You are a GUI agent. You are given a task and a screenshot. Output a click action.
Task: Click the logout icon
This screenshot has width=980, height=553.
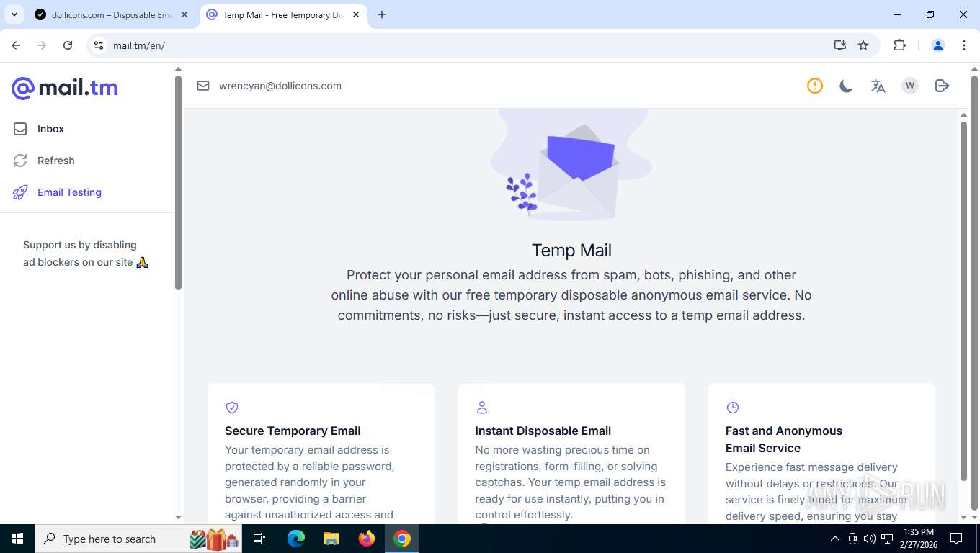point(942,86)
